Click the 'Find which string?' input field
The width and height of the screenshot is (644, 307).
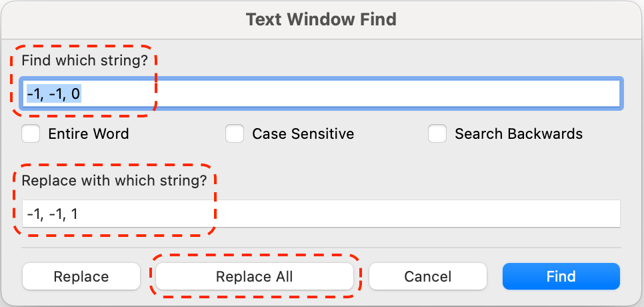(321, 93)
